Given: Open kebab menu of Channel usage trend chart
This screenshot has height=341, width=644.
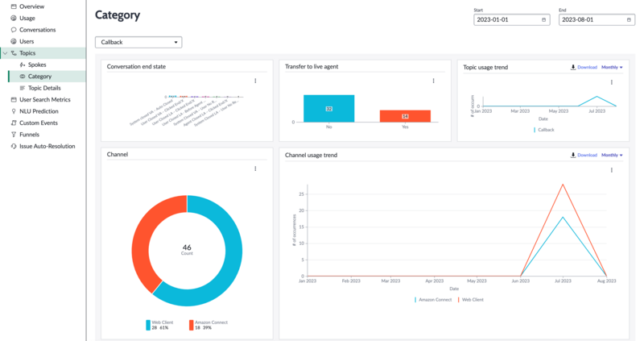Looking at the screenshot, I should pos(612,170).
